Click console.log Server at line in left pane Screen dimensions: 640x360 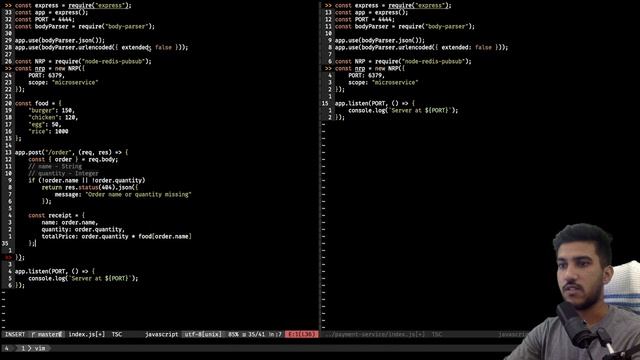pos(83,278)
